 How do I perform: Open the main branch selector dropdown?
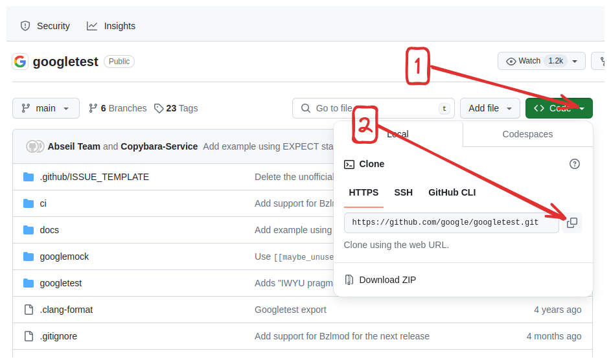[46, 108]
